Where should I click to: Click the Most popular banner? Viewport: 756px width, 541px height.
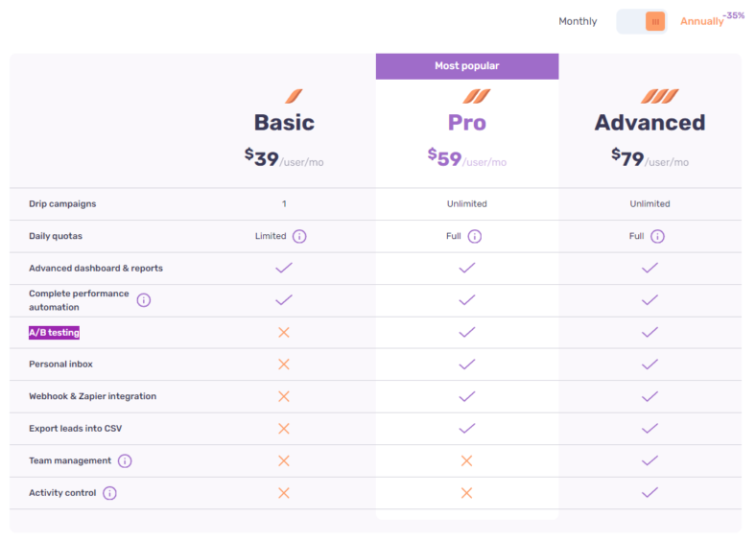(467, 66)
